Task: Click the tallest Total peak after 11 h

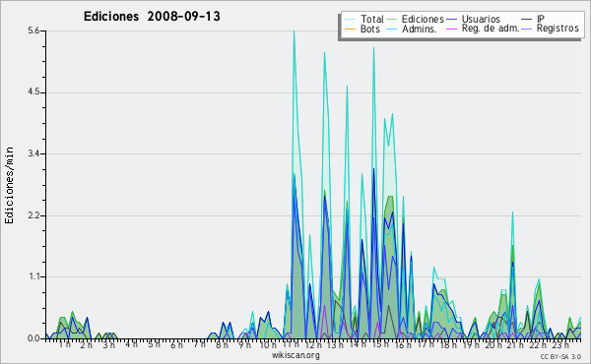Action: click(294, 32)
